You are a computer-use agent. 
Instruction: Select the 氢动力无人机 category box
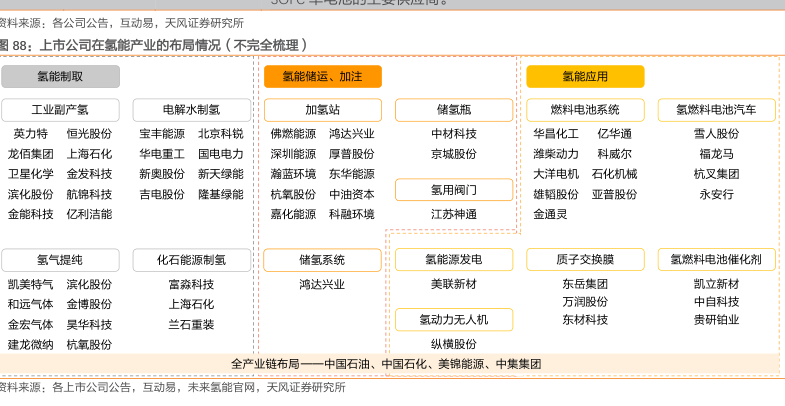click(454, 320)
